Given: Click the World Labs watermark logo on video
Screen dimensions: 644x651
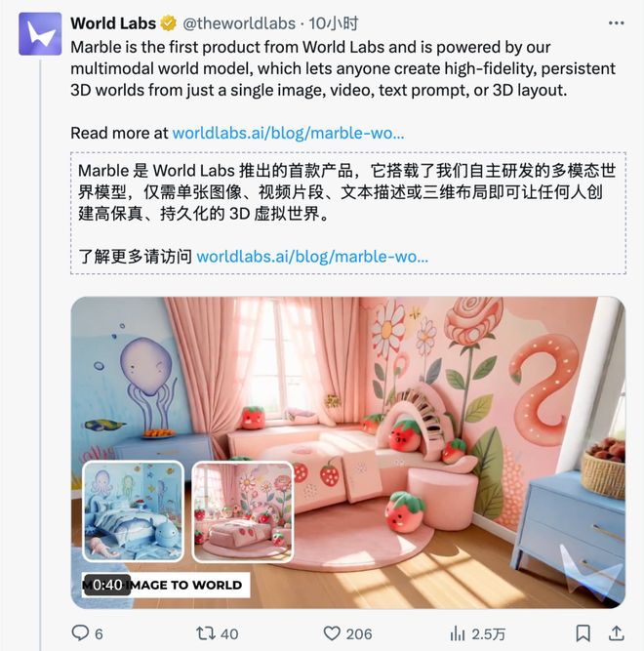Looking at the screenshot, I should coord(591,569).
